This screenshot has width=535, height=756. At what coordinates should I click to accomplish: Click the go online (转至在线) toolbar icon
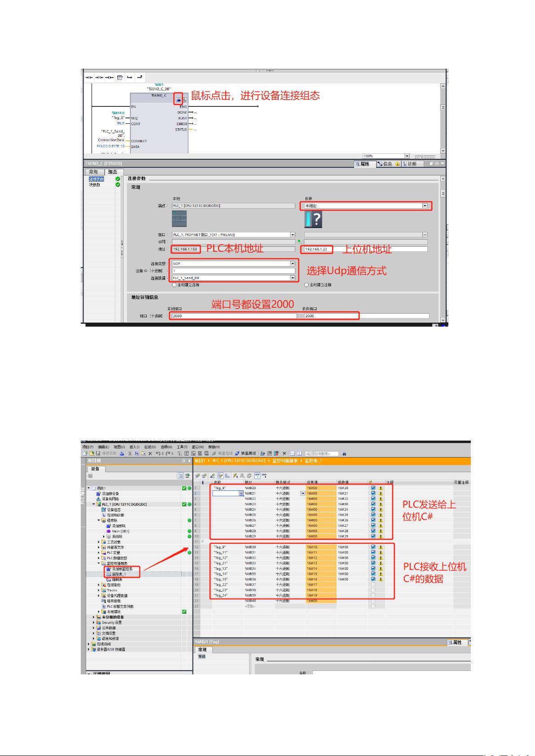(x=214, y=454)
